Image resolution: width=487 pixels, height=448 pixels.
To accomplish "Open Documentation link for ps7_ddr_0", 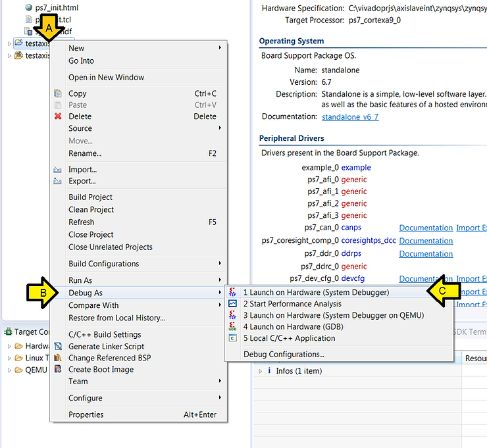I will pyautogui.click(x=426, y=254).
